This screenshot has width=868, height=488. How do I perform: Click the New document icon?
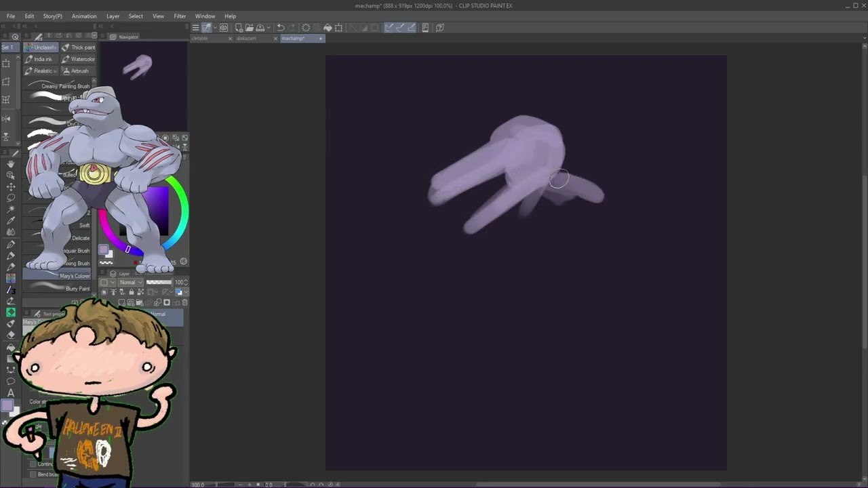click(x=239, y=28)
